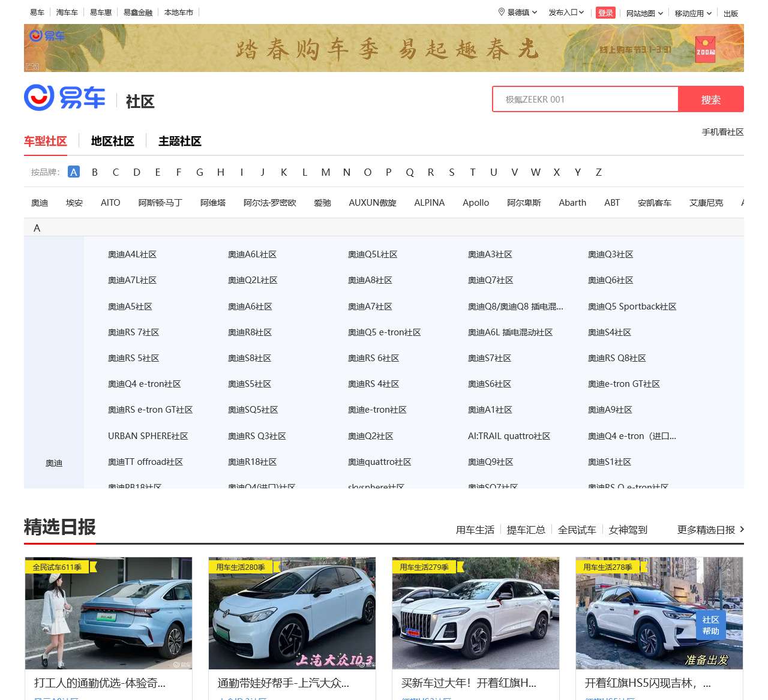Click the red 搜索 search button

(711, 99)
